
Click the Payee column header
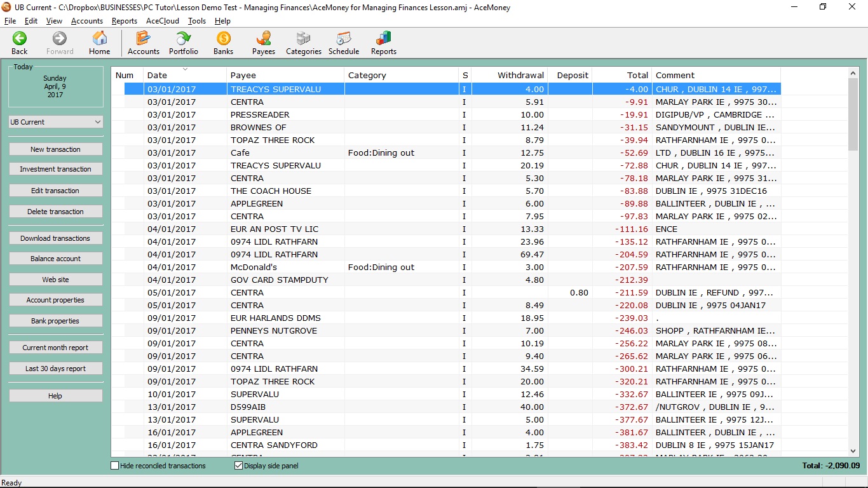285,75
